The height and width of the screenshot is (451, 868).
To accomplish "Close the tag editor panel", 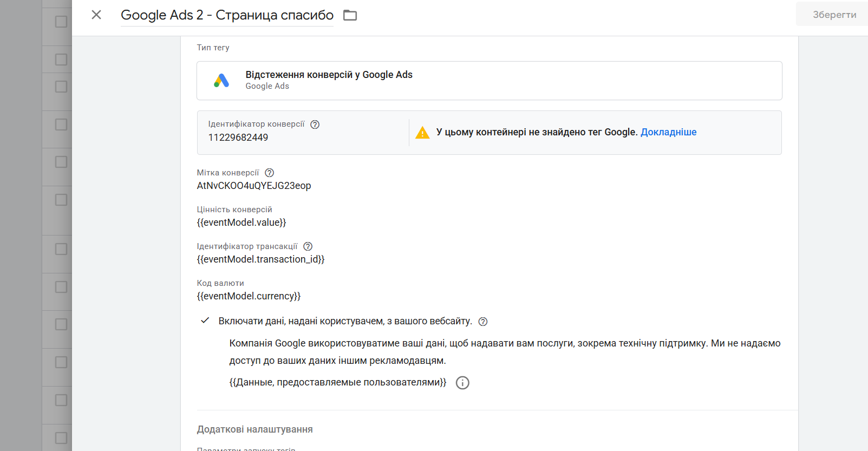I will tap(96, 15).
